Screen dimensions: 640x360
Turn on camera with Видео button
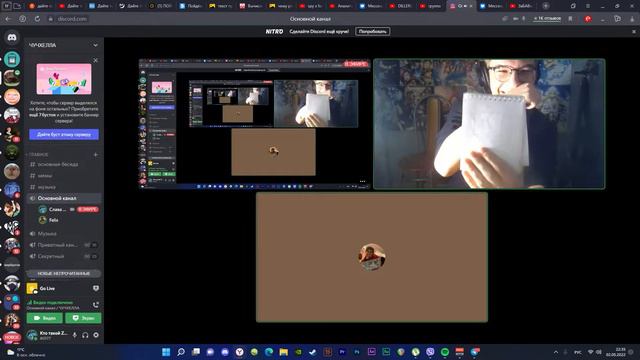pyautogui.click(x=44, y=318)
